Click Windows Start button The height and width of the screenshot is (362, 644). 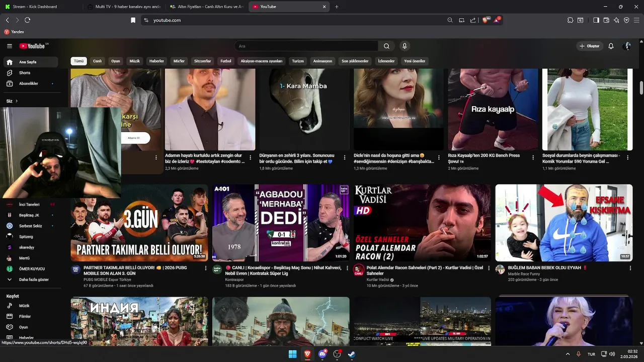pos(292,354)
